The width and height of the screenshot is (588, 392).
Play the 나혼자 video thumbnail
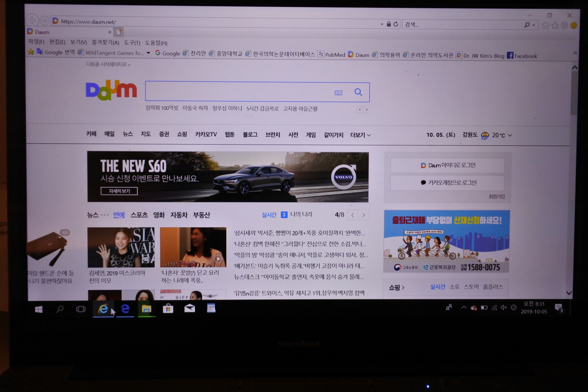coord(193,247)
